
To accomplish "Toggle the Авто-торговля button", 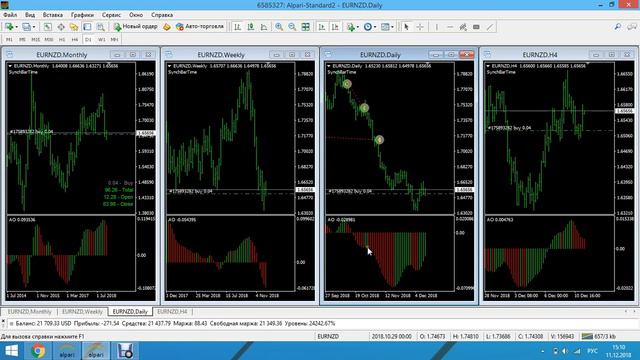I will [x=200, y=27].
